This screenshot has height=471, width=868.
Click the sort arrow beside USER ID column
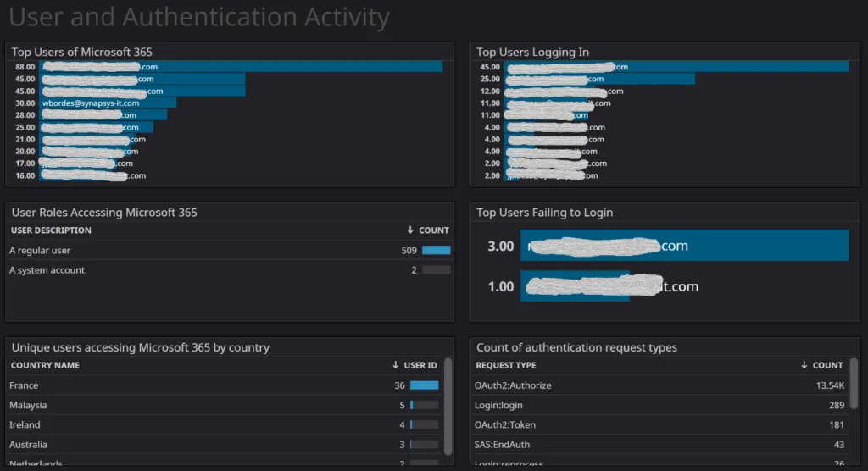tap(395, 366)
